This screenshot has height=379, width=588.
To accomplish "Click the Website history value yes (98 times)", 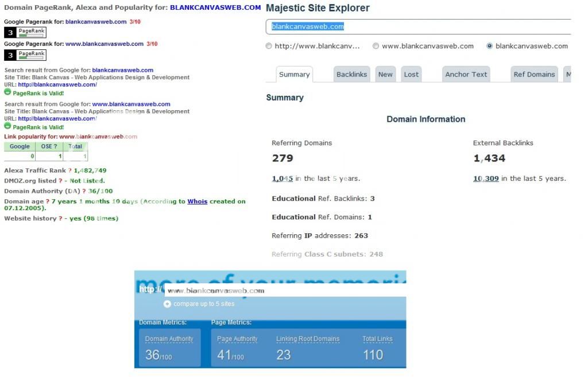I will 94,218.
